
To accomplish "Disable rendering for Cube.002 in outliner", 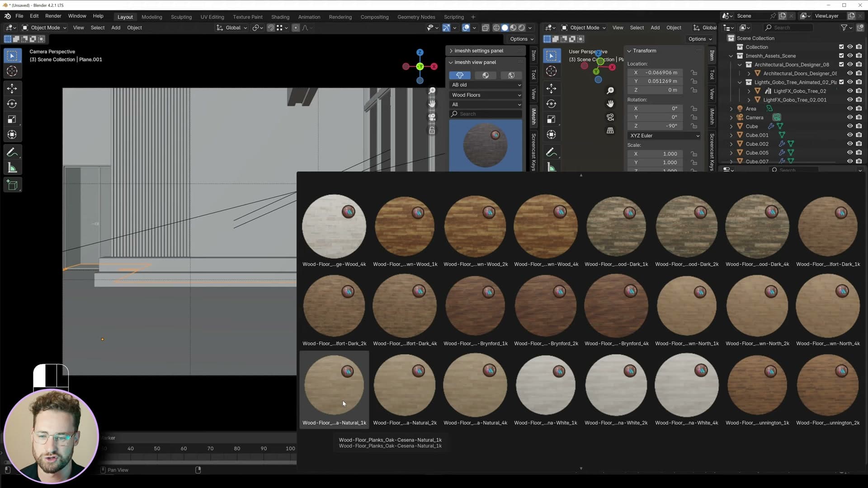I will pyautogui.click(x=859, y=144).
